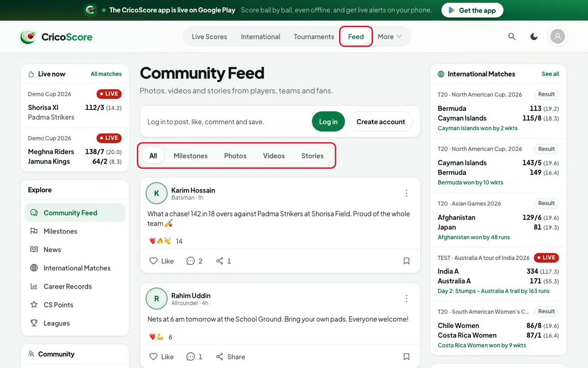This screenshot has width=588, height=368.
Task: Open comments on Rahim Uddin's post
Action: pyautogui.click(x=195, y=357)
